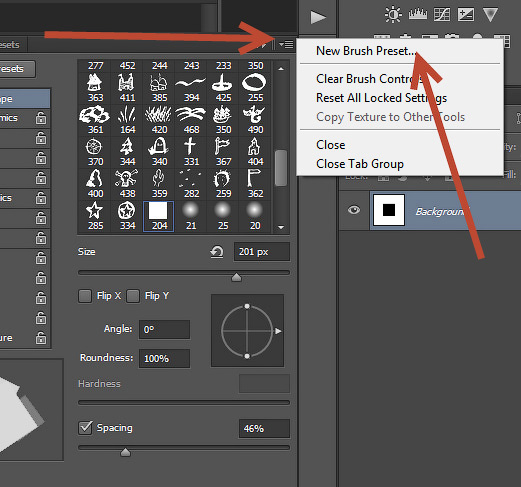The image size is (521, 487).
Task: Open the Curves adjustment icon
Action: coord(442,15)
